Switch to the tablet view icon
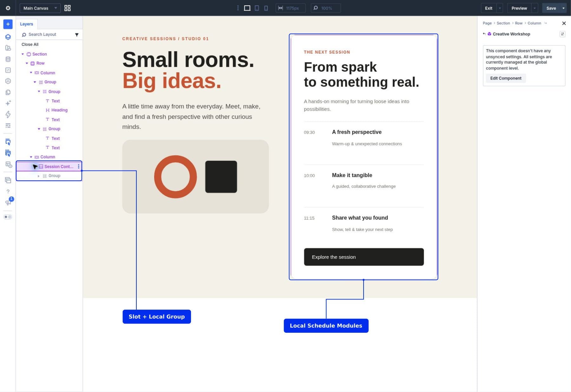 tap(257, 8)
